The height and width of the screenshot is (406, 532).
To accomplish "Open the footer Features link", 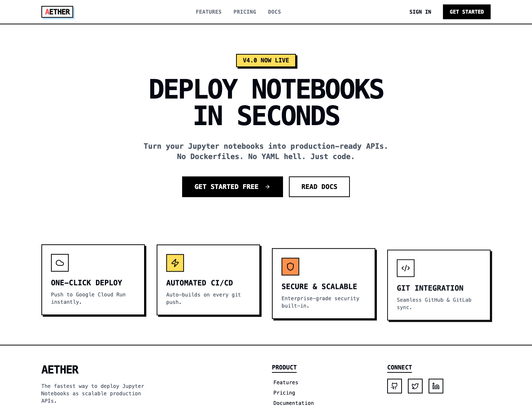I will [x=286, y=382].
